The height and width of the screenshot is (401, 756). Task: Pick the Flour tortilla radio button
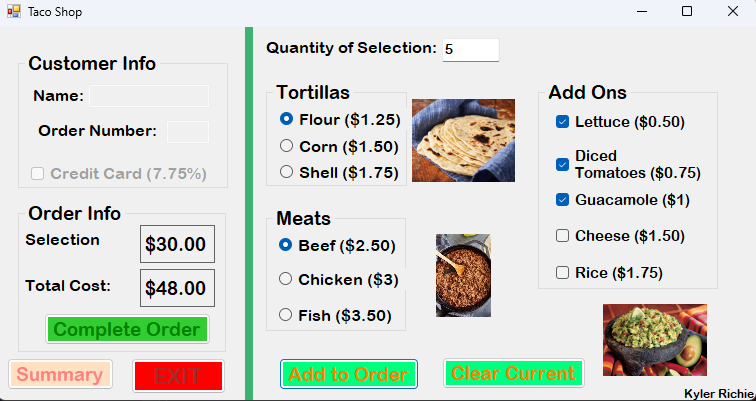pyautogui.click(x=287, y=120)
